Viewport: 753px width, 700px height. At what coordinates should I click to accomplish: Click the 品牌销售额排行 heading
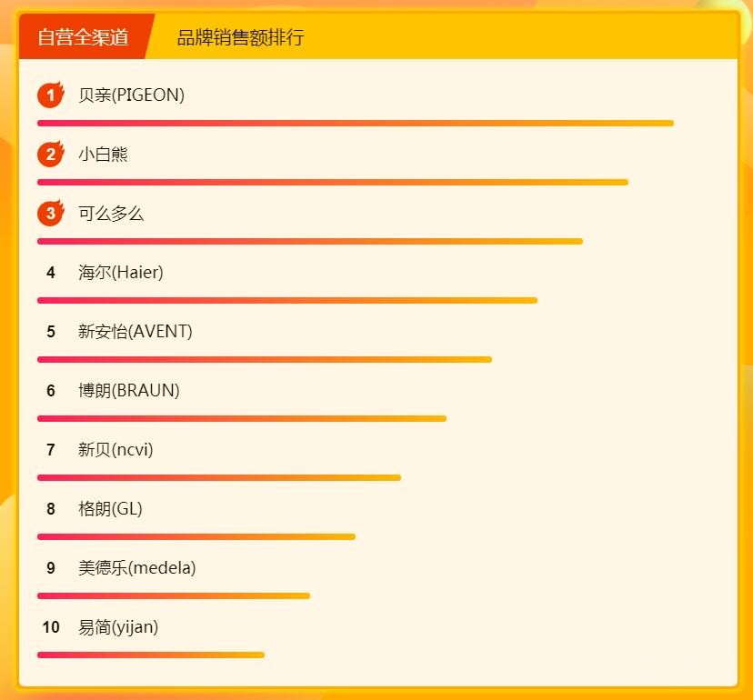(240, 37)
